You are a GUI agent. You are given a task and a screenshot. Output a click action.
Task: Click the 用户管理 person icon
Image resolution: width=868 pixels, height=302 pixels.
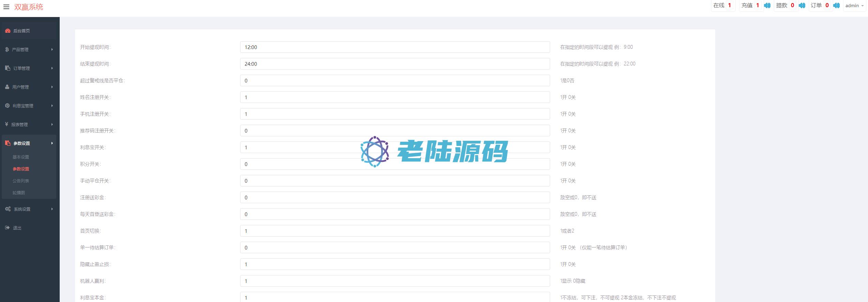[7, 87]
